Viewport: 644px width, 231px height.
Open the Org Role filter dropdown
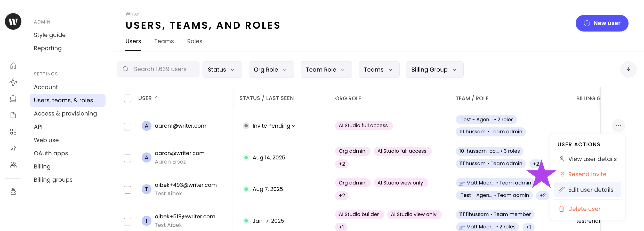[271, 70]
